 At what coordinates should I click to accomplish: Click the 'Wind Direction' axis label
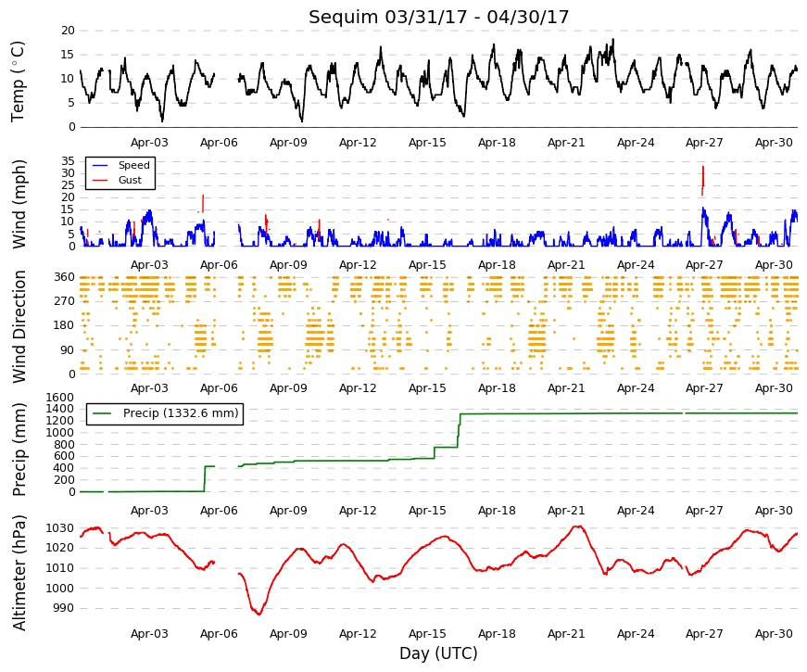[x=19, y=326]
